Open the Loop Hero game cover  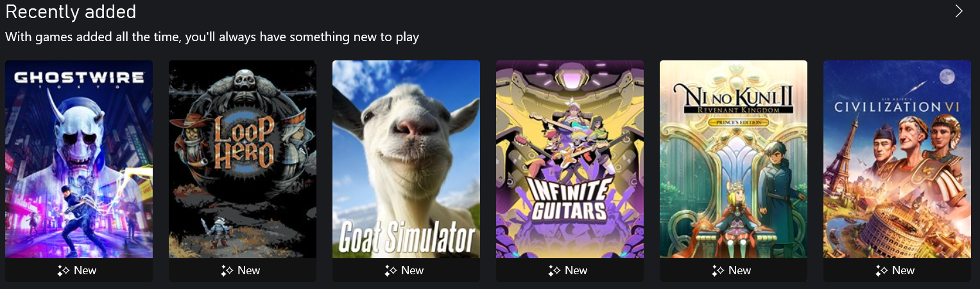(243, 159)
